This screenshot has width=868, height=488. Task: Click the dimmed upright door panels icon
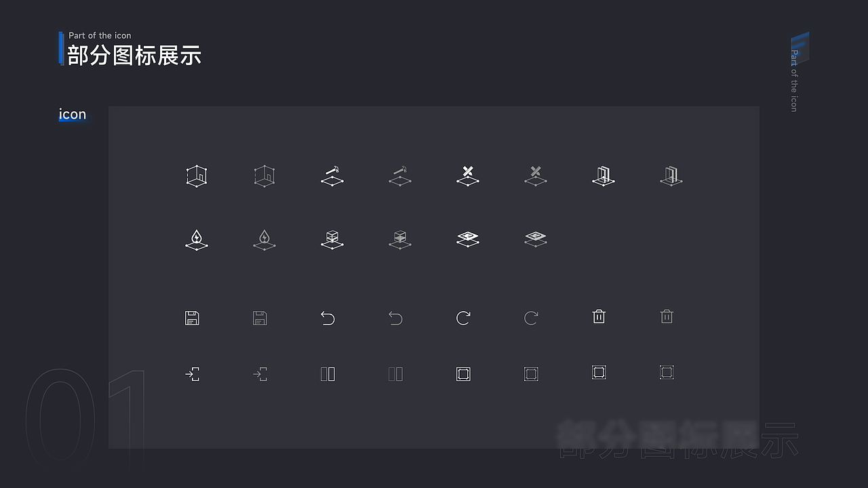(x=671, y=176)
